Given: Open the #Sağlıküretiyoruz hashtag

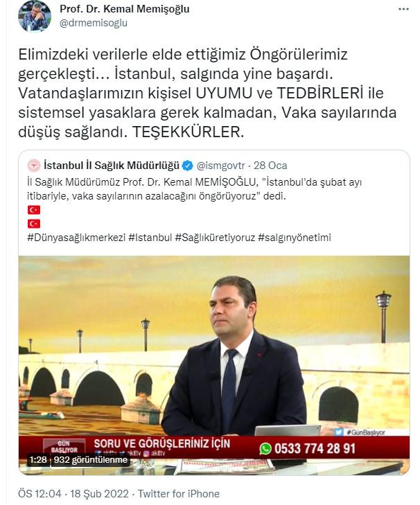Looking at the screenshot, I should pyautogui.click(x=215, y=238).
